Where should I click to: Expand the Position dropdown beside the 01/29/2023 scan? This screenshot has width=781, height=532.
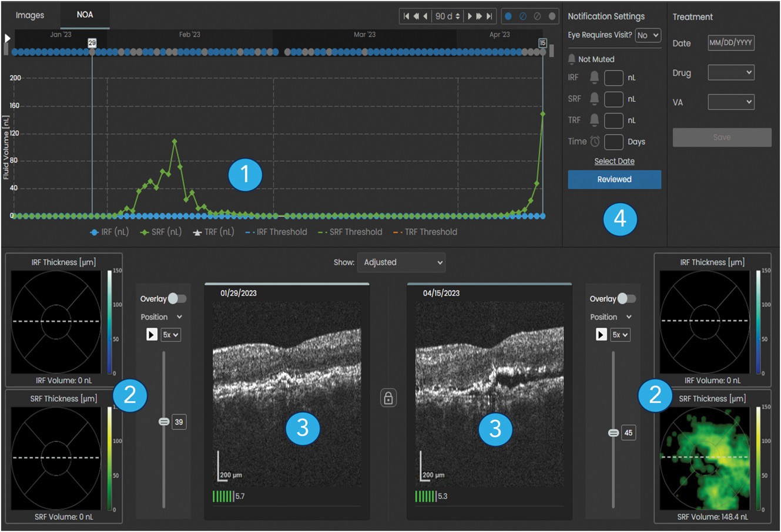coord(161,317)
